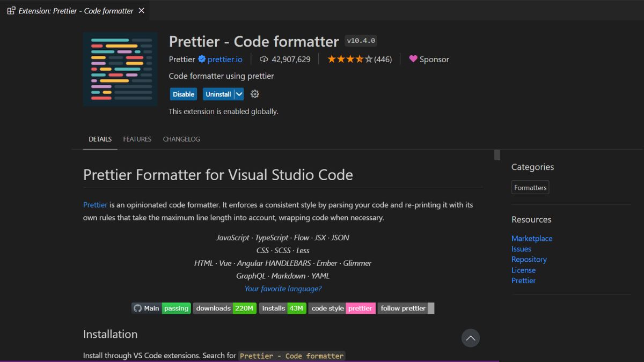Open the Repository link under Resources
This screenshot has height=362, width=644.
(x=529, y=259)
